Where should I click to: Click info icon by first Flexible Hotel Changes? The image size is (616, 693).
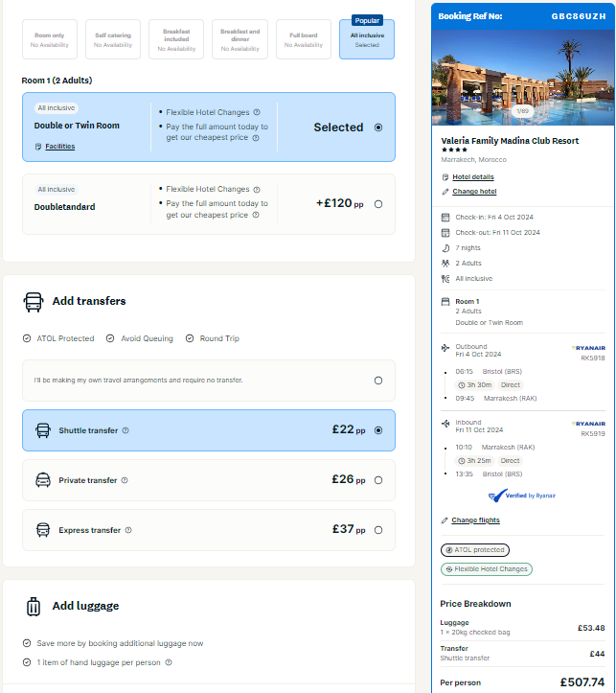point(257,112)
